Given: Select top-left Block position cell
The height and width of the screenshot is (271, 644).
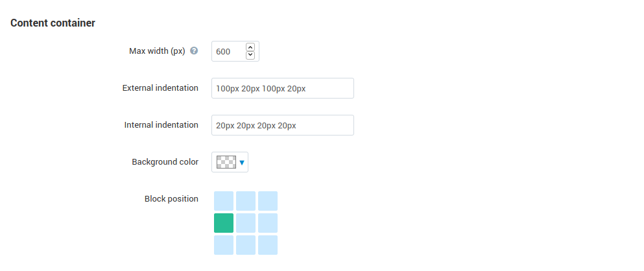Looking at the screenshot, I should [x=224, y=201].
